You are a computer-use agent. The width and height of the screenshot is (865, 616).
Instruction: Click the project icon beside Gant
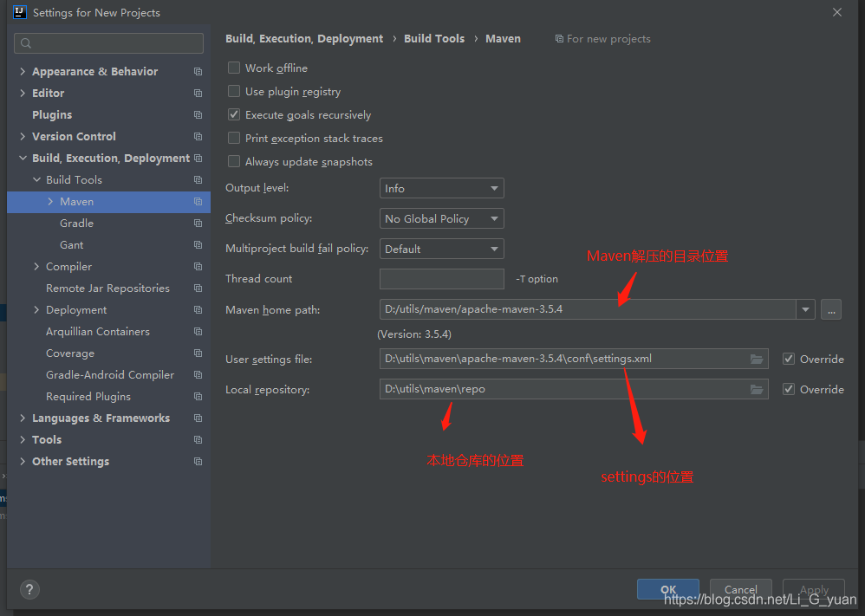pos(198,245)
